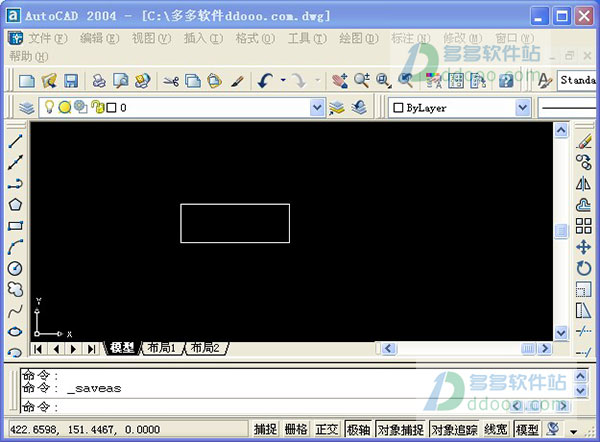Open the 视图(V) menu
The image size is (600, 442).
[151, 38]
